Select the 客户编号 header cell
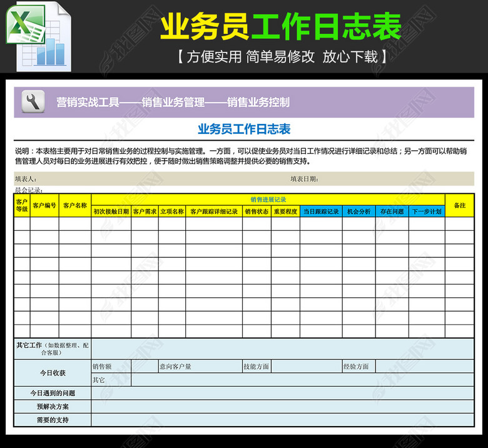 [x=44, y=205]
